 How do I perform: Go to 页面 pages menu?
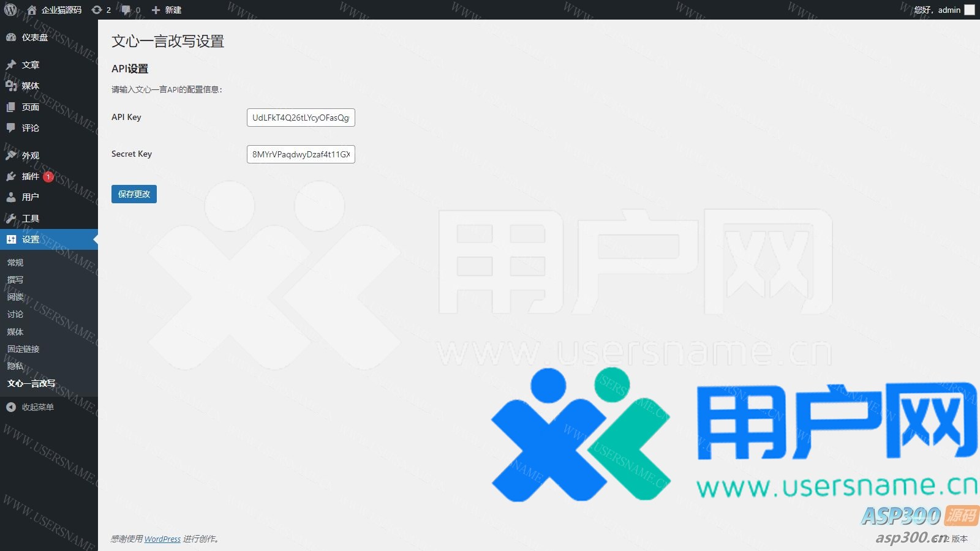click(31, 107)
